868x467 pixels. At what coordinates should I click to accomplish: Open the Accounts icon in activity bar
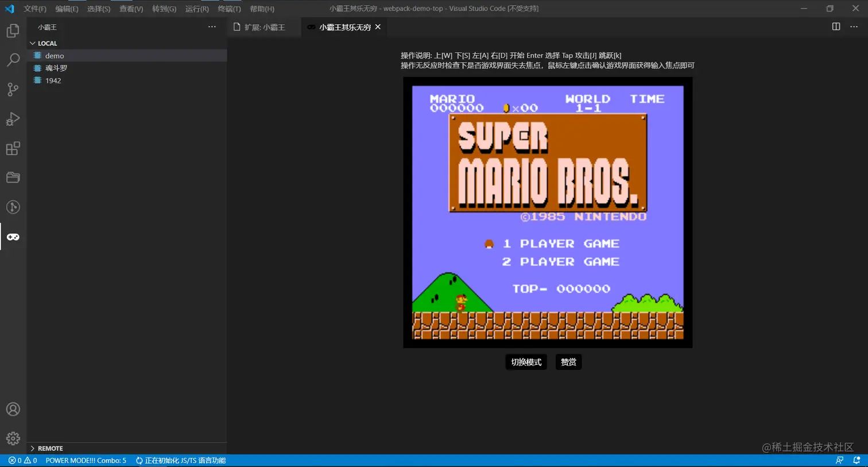[x=13, y=409]
